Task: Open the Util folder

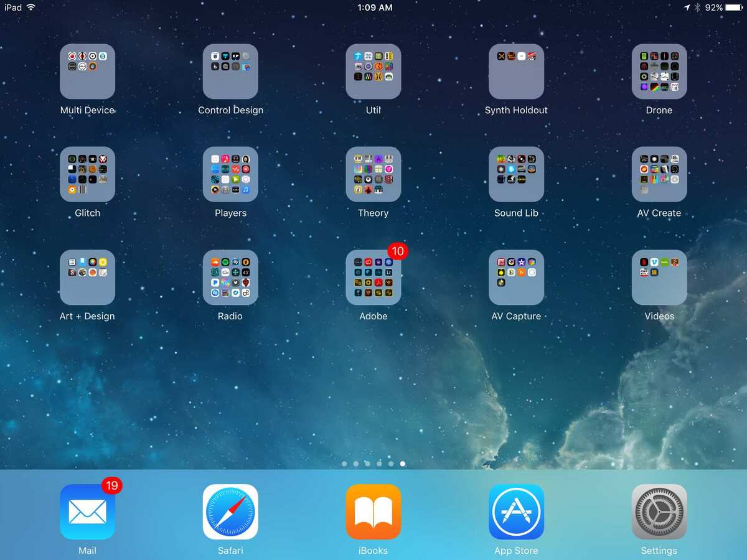Action: pyautogui.click(x=374, y=72)
